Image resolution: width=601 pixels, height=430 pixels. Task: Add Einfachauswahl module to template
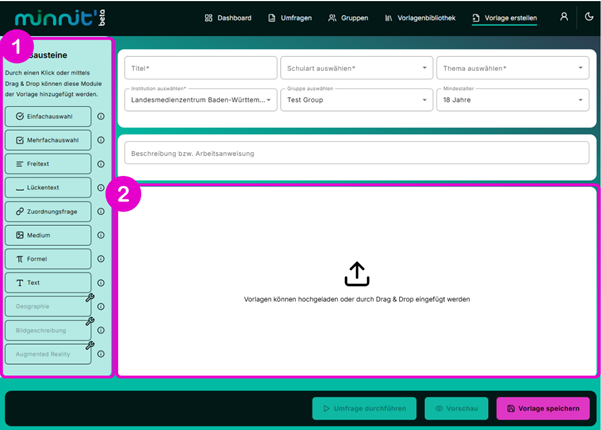48,117
